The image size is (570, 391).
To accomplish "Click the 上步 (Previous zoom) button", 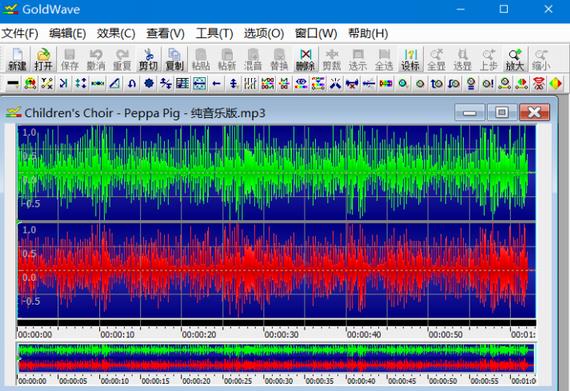I will [x=489, y=59].
